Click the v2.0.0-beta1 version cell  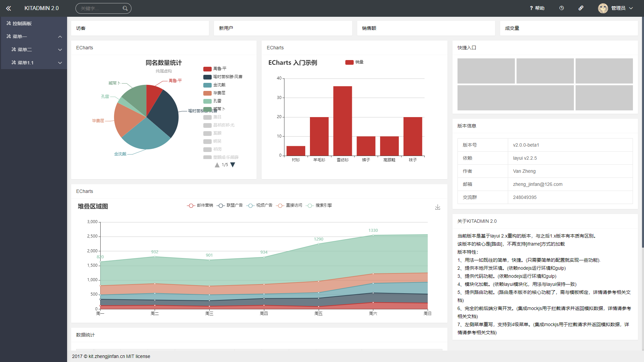pyautogui.click(x=570, y=145)
